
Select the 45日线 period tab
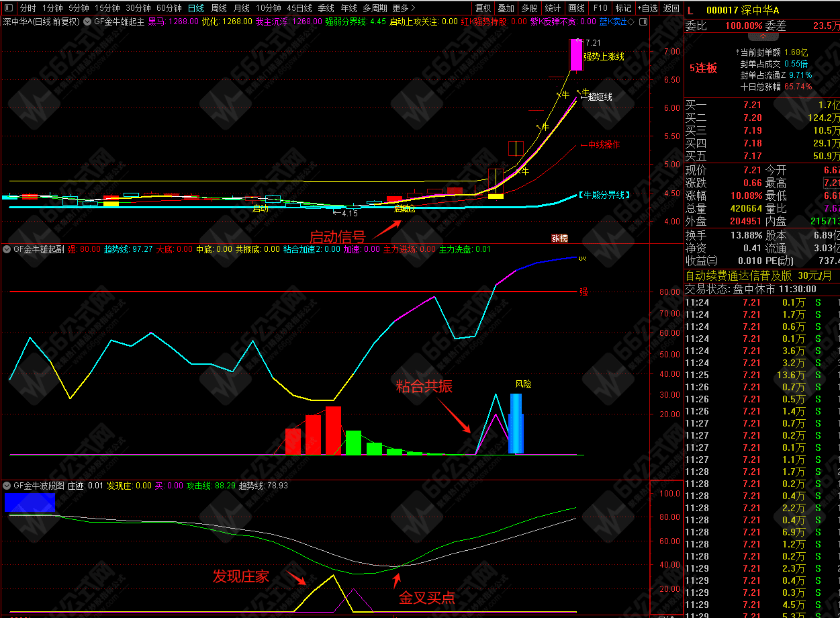tap(299, 8)
